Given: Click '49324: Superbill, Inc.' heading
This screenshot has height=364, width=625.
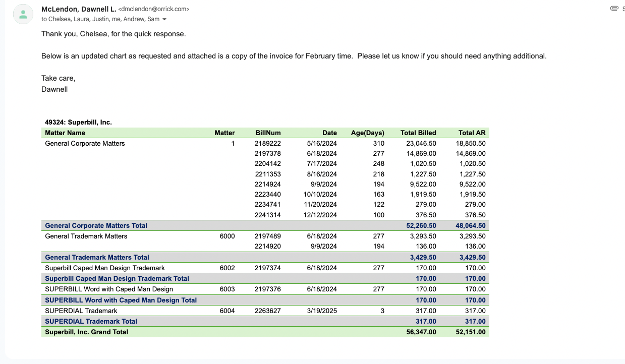Looking at the screenshot, I should (78, 122).
